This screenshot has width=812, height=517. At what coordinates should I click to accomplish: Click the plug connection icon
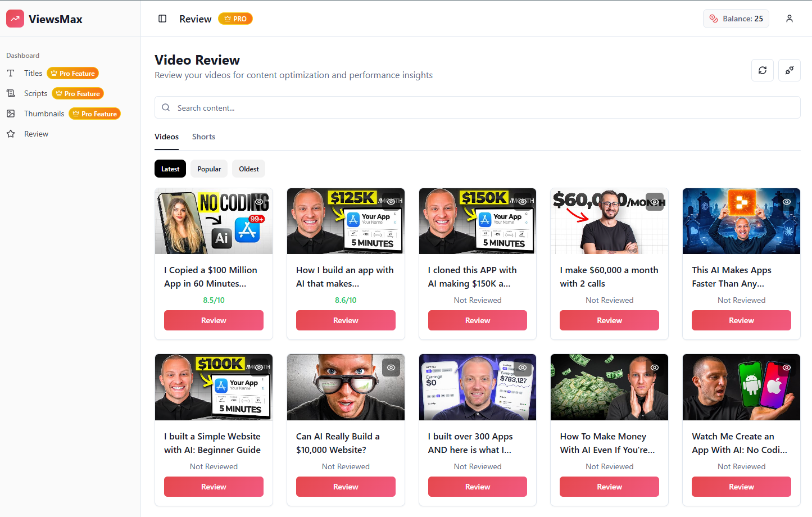coord(790,70)
